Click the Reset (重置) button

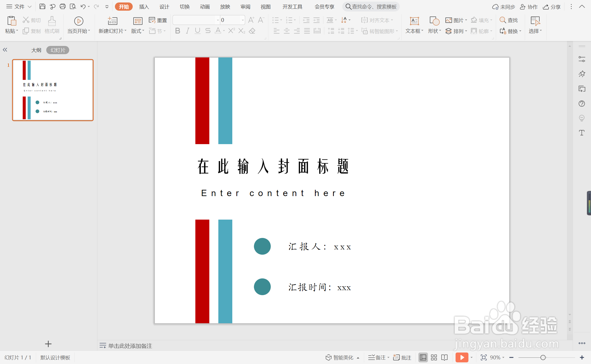[158, 20]
